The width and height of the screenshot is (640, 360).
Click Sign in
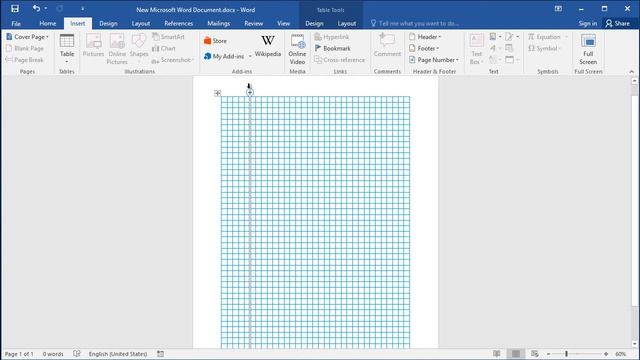point(587,24)
